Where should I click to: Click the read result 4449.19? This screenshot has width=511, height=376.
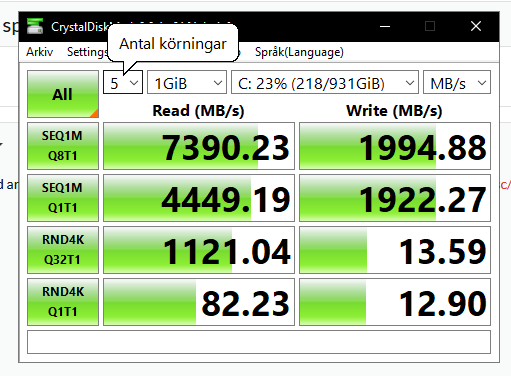click(199, 198)
